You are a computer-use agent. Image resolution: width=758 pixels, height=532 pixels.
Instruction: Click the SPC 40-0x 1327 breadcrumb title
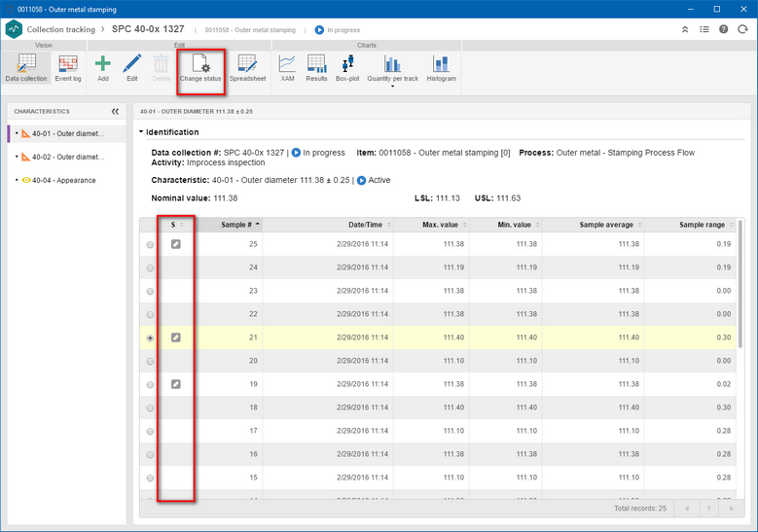(148, 29)
